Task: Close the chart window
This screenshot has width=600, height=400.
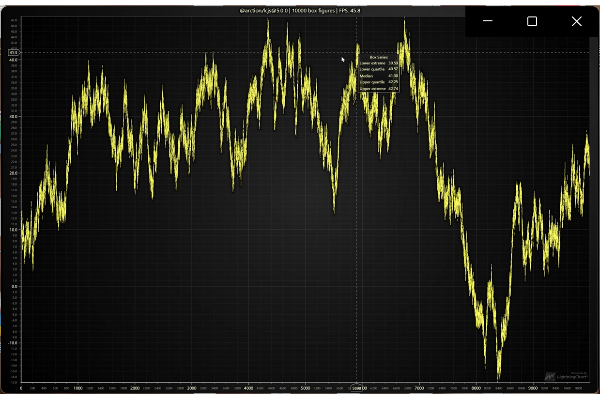Action: (x=577, y=21)
